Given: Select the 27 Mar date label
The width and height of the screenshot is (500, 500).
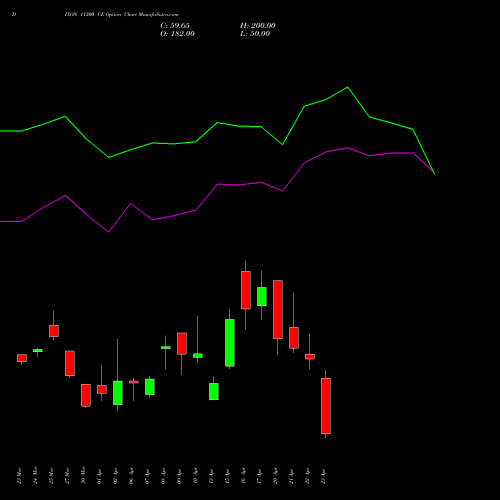Looking at the screenshot, I should pos(67,476).
